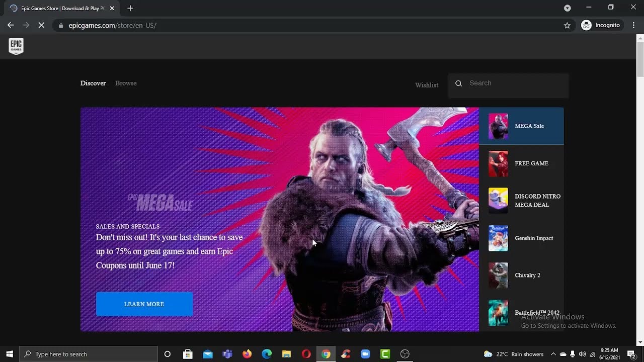The width and height of the screenshot is (644, 362).
Task: Click the MEGA Sale thumbnail image
Action: point(498,126)
